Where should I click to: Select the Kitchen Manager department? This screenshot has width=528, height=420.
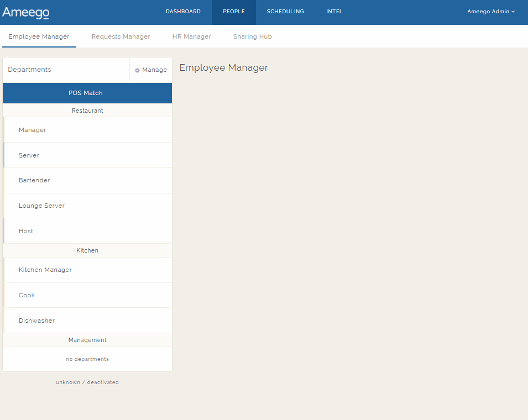pos(45,270)
